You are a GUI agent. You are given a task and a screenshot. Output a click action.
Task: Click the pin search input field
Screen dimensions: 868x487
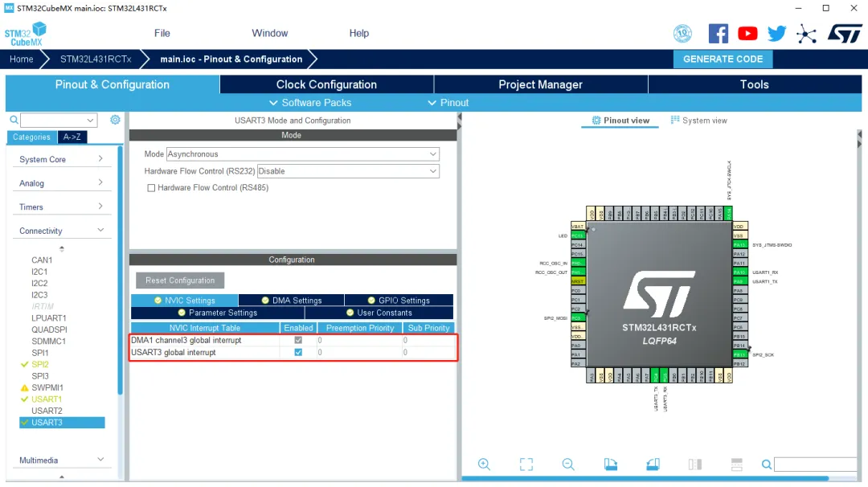coord(817,464)
